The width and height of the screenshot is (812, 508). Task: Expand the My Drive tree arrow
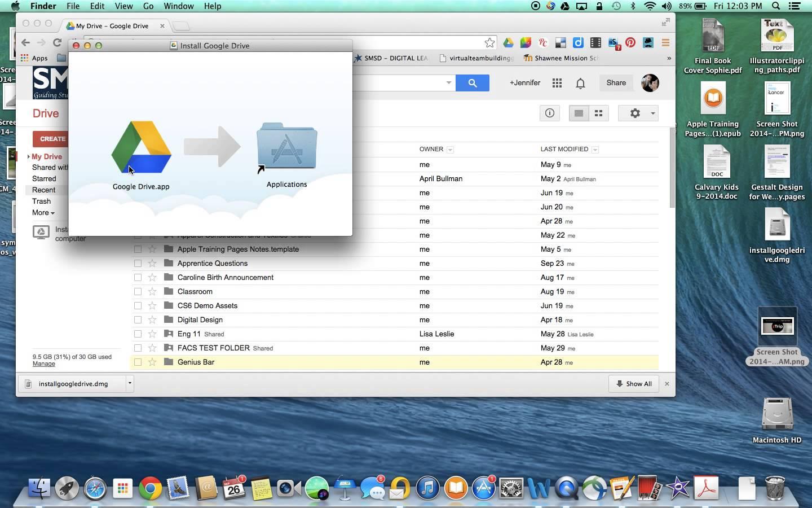click(28, 157)
